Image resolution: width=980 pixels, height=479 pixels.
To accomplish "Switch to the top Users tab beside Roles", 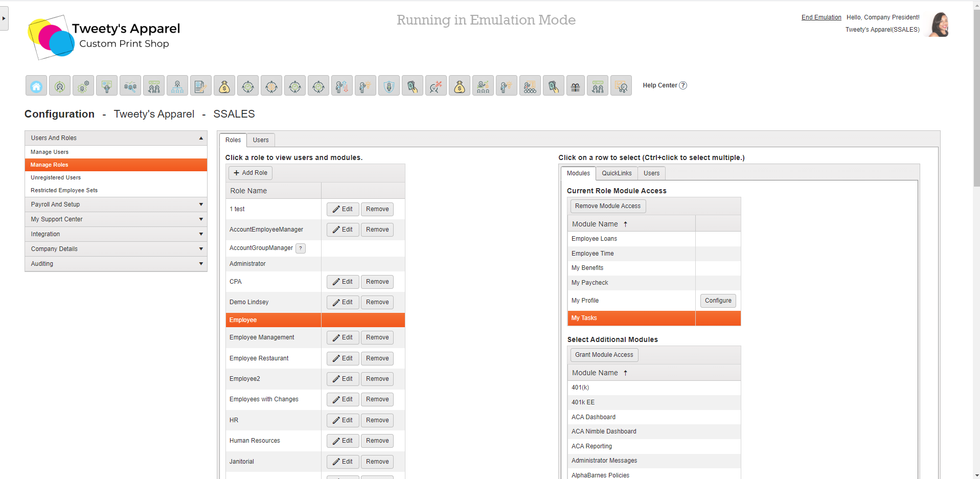I will click(261, 140).
